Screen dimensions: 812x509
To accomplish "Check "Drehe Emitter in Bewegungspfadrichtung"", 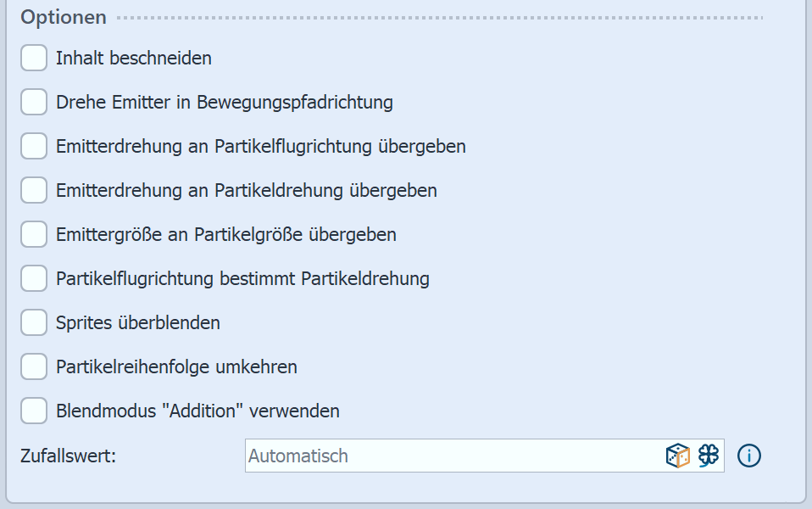I will click(33, 102).
